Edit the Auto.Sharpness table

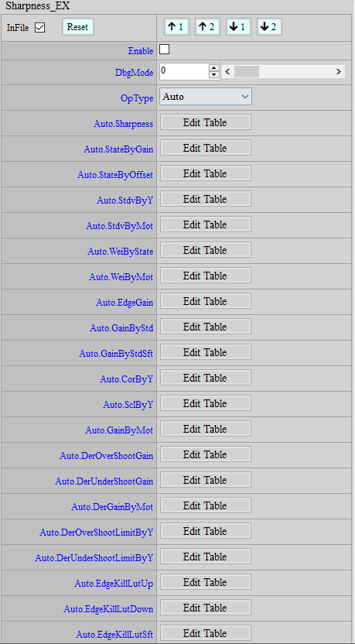tap(206, 123)
